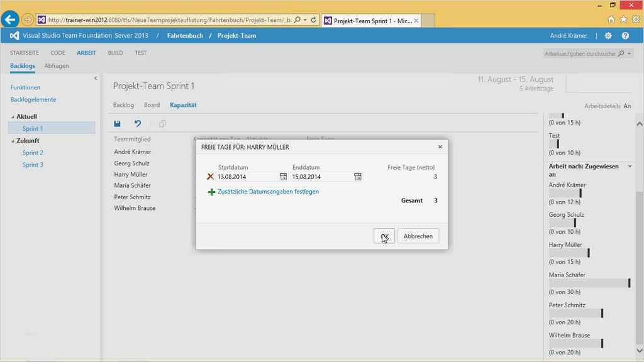
Task: Close the Projekt-Team Sprint 1 browser tab
Action: [416, 21]
